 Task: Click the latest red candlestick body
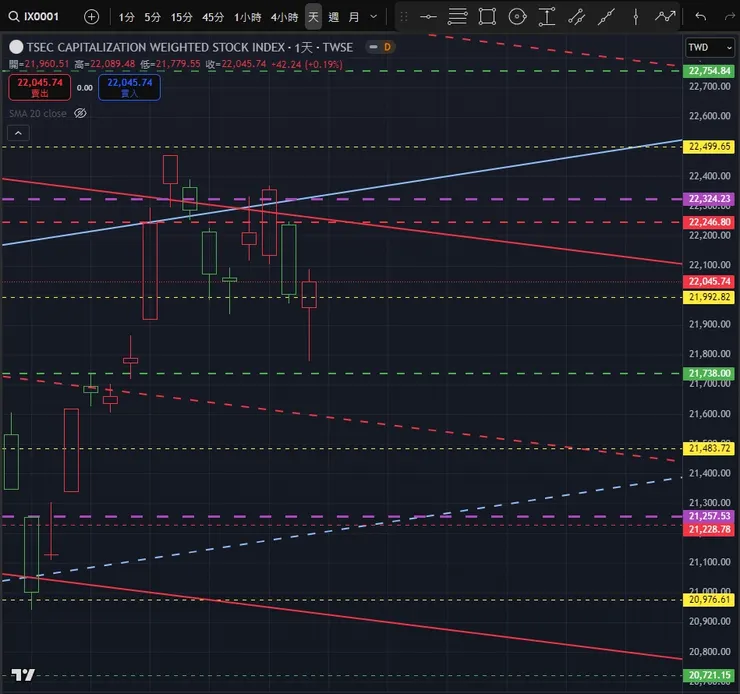click(x=309, y=294)
